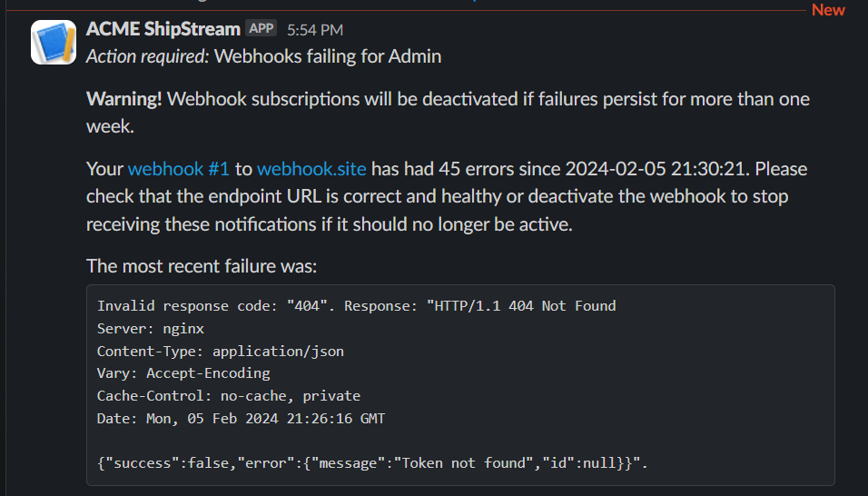Click the red New messages divider label

(x=828, y=10)
